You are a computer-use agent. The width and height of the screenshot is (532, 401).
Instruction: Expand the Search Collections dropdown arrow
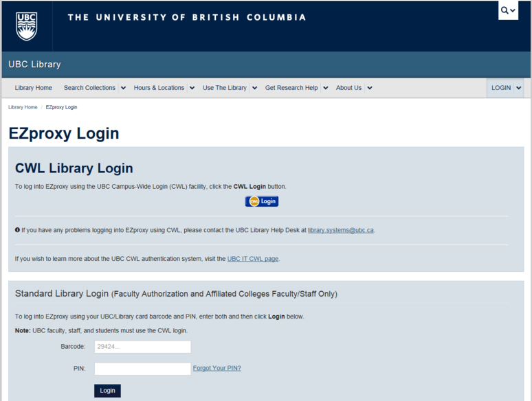click(x=123, y=88)
